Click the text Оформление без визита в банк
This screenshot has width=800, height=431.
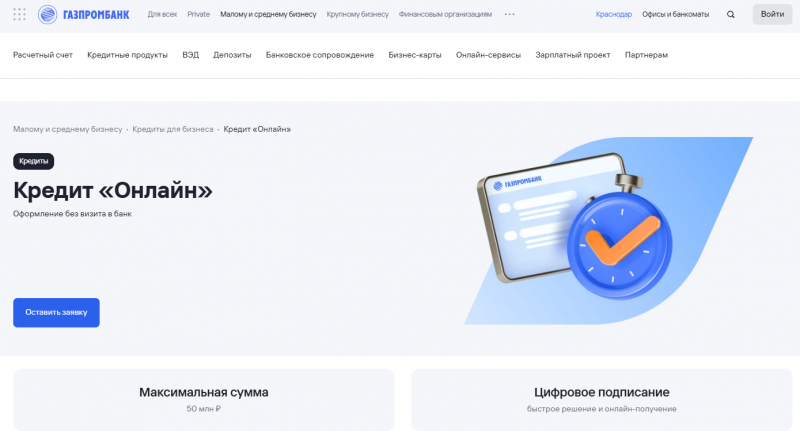click(72, 214)
